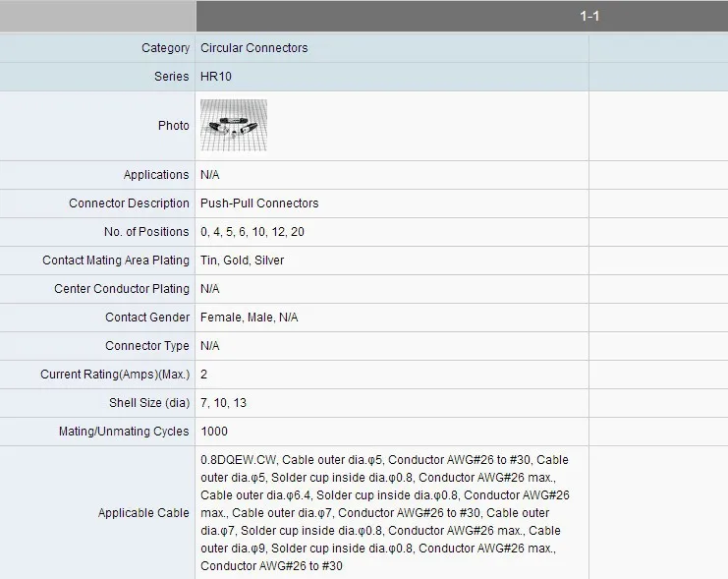Click the Mating/Unmating Cycles label

click(124, 432)
